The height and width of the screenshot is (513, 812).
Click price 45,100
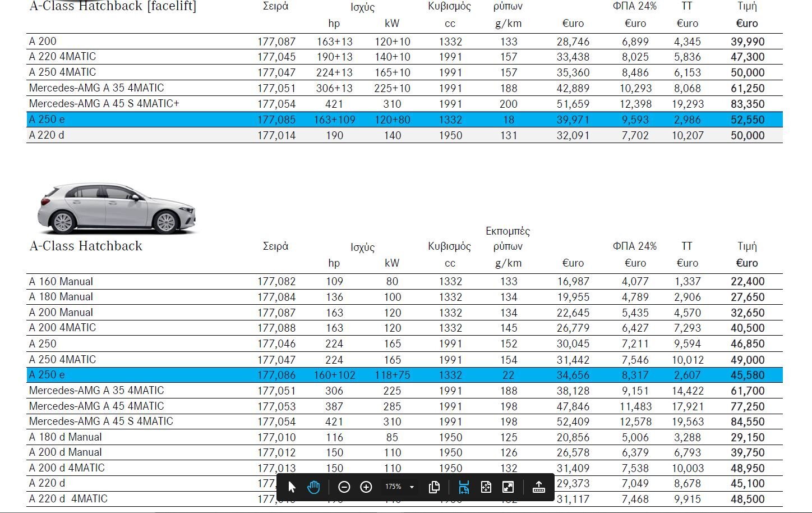pos(748,483)
